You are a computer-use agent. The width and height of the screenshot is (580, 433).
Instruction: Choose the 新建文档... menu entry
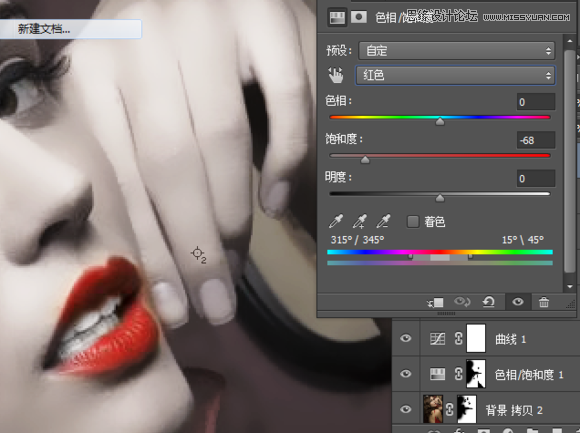pos(70,29)
